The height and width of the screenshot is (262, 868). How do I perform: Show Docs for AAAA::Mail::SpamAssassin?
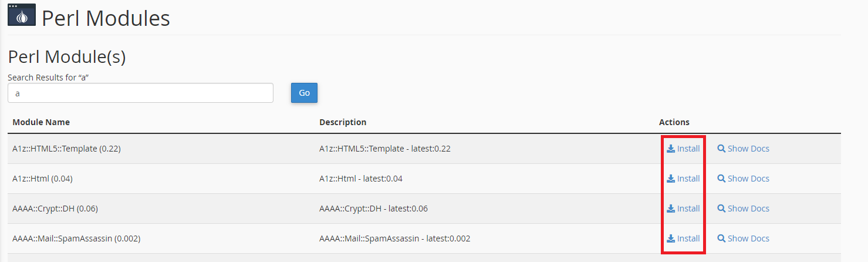[743, 239]
